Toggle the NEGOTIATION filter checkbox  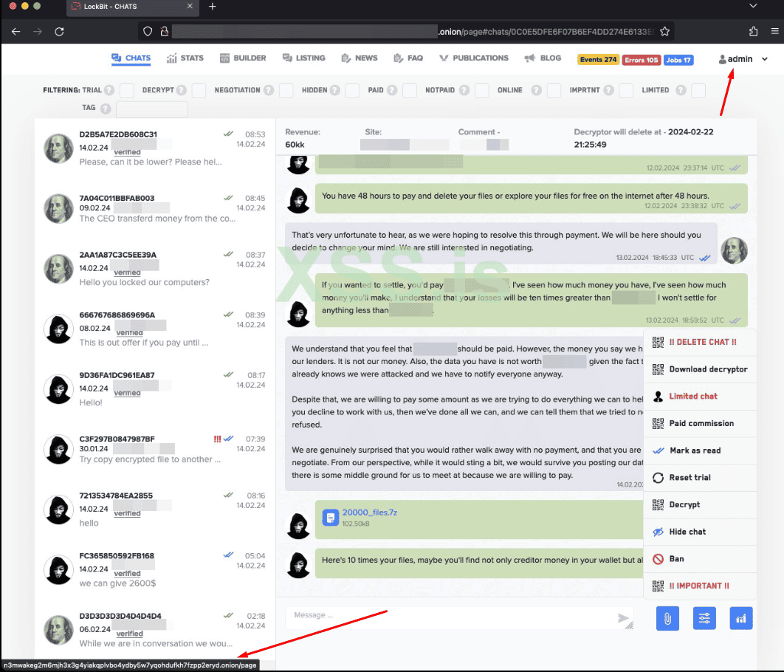coord(286,91)
